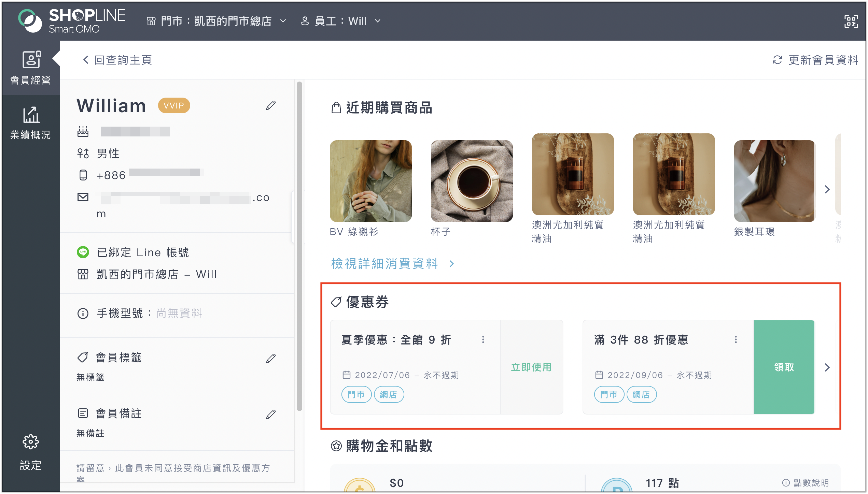The image size is (868, 494).
Task: Show next coupons with arrow
Action: [827, 367]
